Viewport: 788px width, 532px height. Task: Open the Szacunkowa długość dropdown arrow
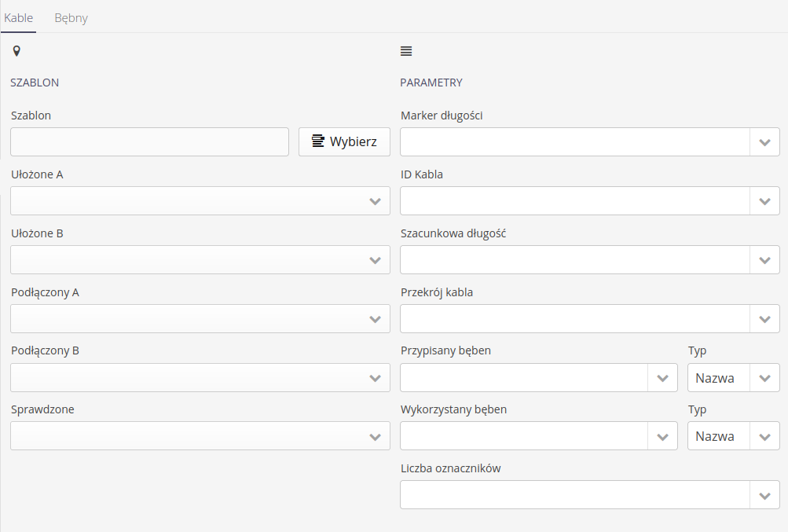(x=764, y=260)
